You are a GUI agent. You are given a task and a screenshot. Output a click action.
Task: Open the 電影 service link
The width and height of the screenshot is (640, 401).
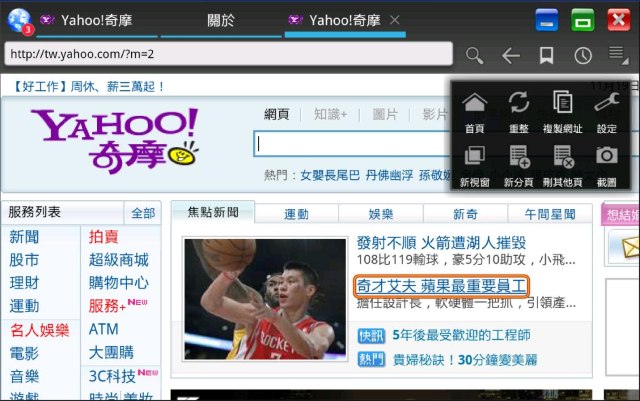[24, 353]
